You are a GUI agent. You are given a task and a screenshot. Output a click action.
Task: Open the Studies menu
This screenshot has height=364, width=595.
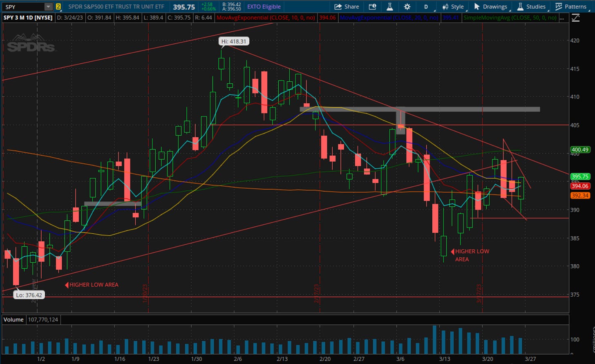click(531, 7)
